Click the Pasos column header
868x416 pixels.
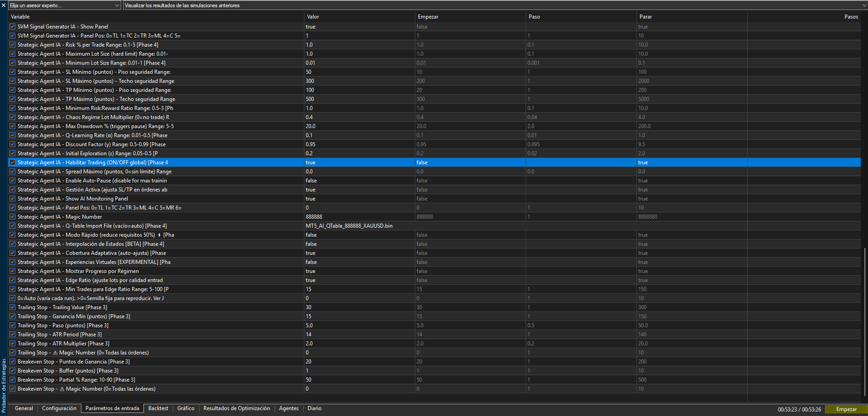851,17
